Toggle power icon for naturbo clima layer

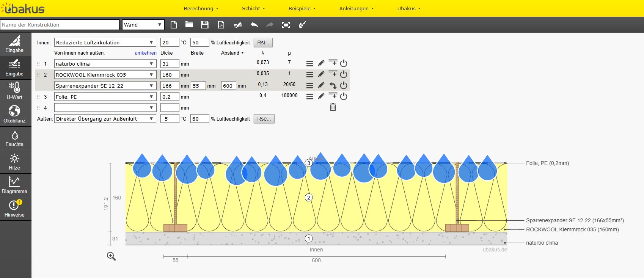click(x=344, y=63)
